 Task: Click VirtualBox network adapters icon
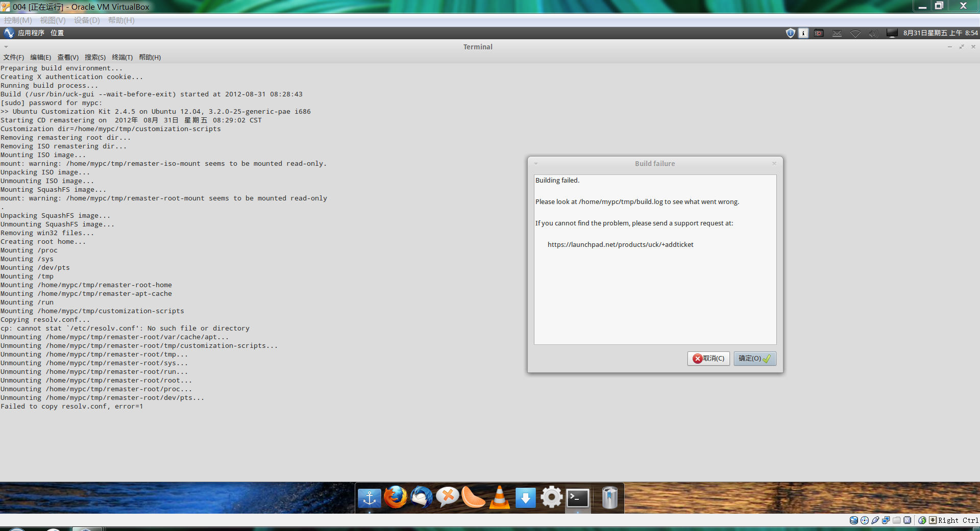pyautogui.click(x=886, y=520)
